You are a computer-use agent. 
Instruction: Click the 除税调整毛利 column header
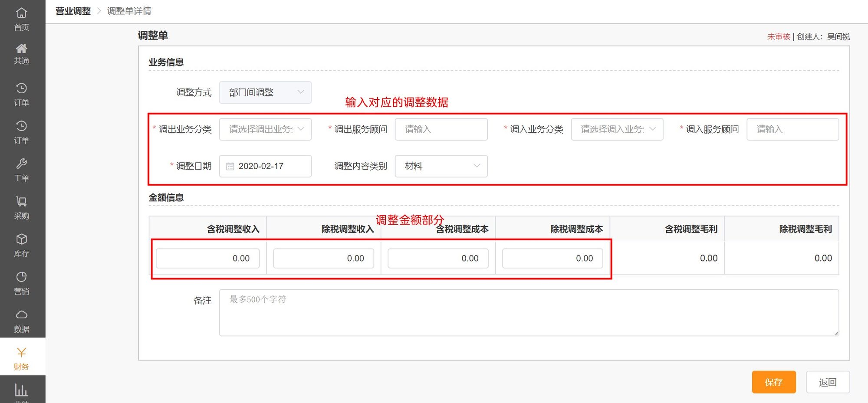(806, 229)
